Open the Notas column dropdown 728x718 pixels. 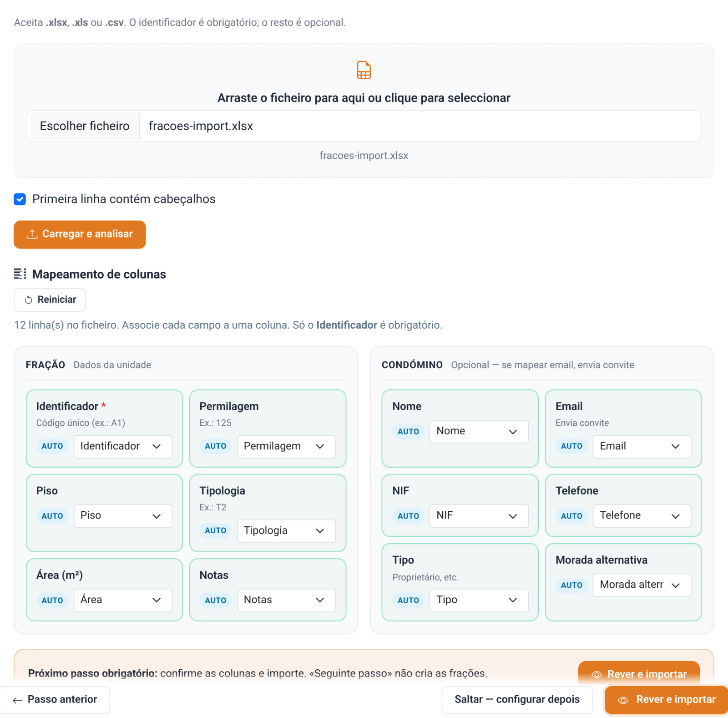(x=286, y=600)
